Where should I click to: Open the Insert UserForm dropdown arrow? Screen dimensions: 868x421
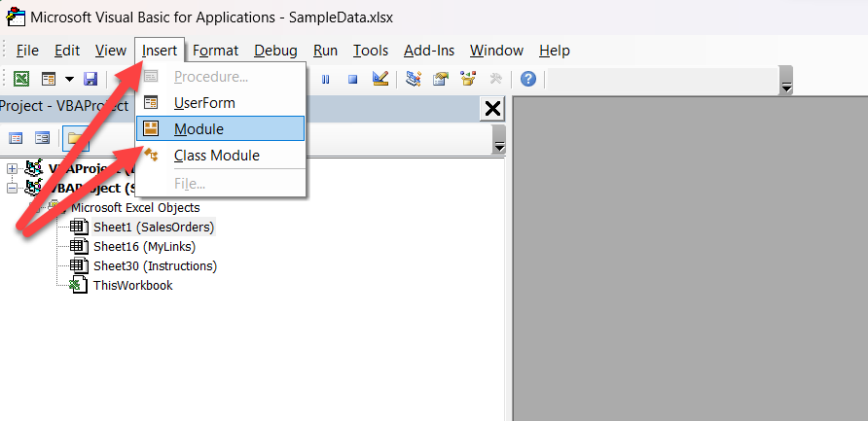[x=69, y=79]
